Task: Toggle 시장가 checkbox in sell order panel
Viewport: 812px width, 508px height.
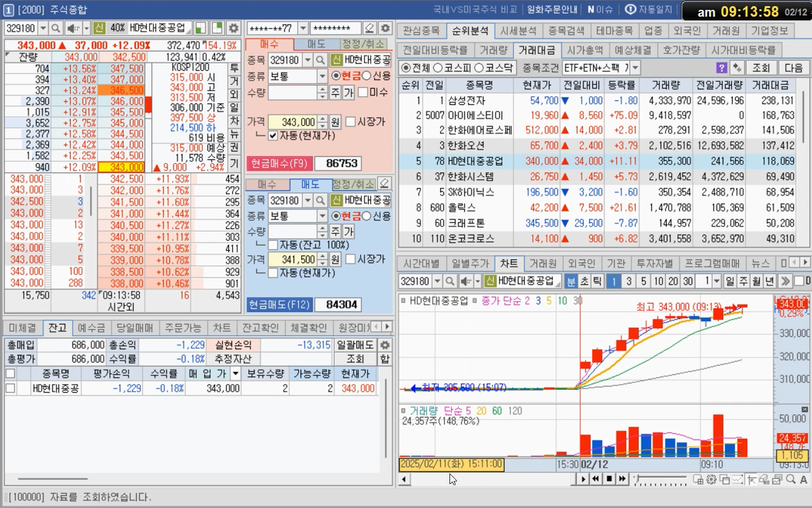Action: click(x=350, y=260)
